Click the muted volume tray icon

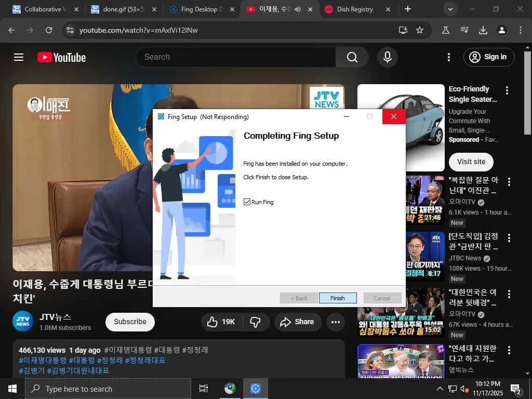[x=464, y=389]
